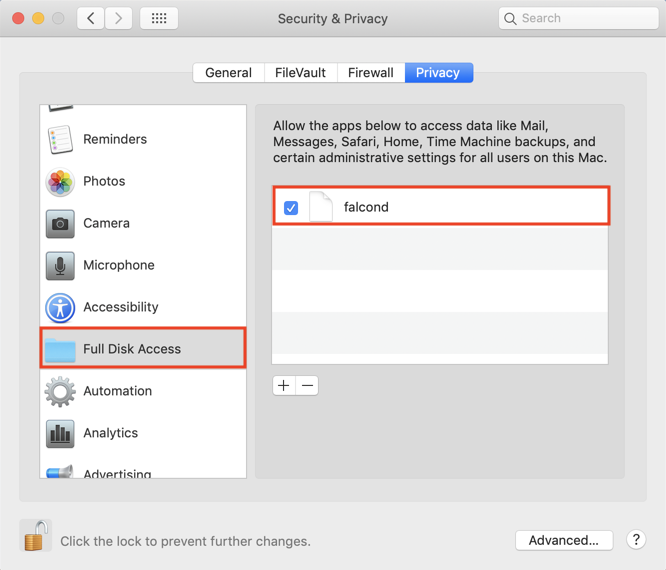Click the Camera icon in sidebar
Image resolution: width=666 pixels, height=570 pixels.
point(60,223)
